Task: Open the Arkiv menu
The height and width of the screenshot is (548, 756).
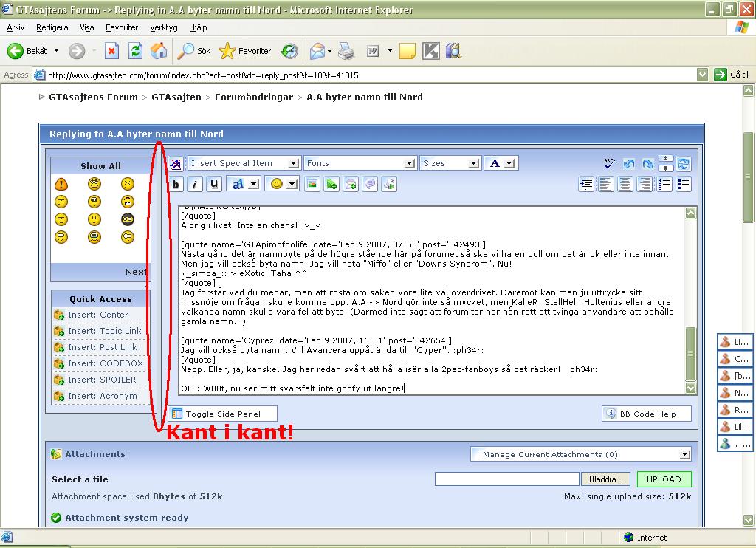Action: (16, 27)
